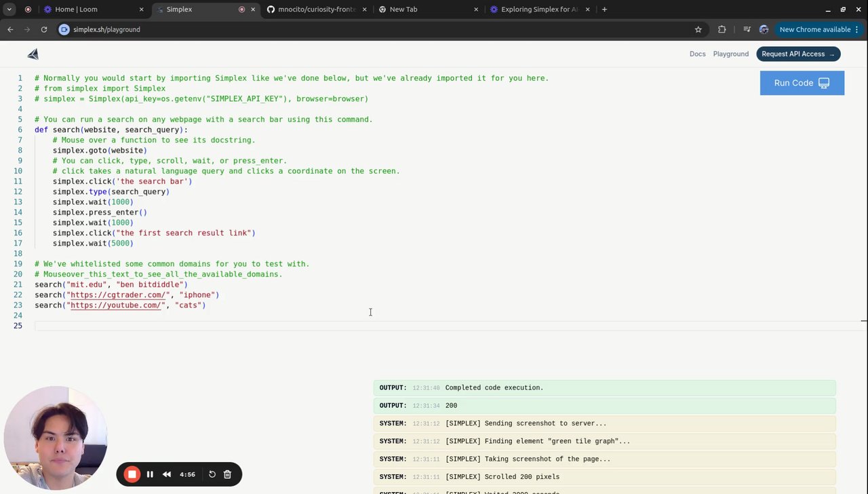The width and height of the screenshot is (868, 494).
Task: Click the 'Taking screenshot of the page...' log row
Action: click(604, 459)
